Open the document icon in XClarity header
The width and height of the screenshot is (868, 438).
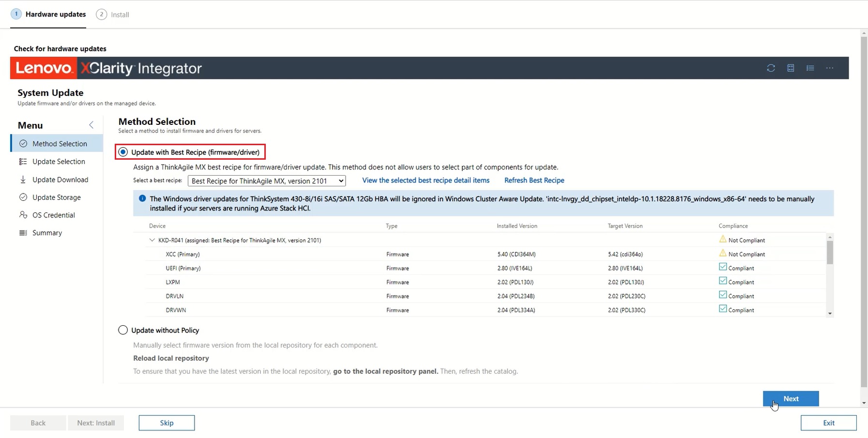(x=791, y=68)
